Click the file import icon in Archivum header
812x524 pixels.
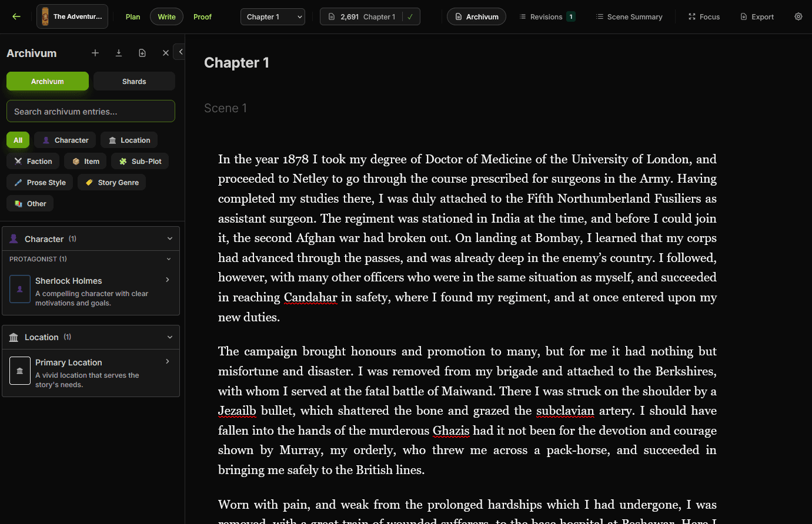coord(142,53)
